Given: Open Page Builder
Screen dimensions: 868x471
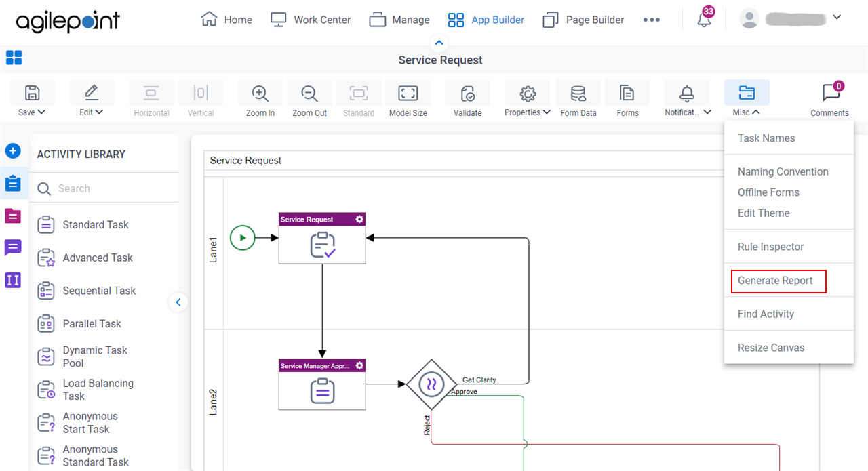Looking at the screenshot, I should (583, 20).
